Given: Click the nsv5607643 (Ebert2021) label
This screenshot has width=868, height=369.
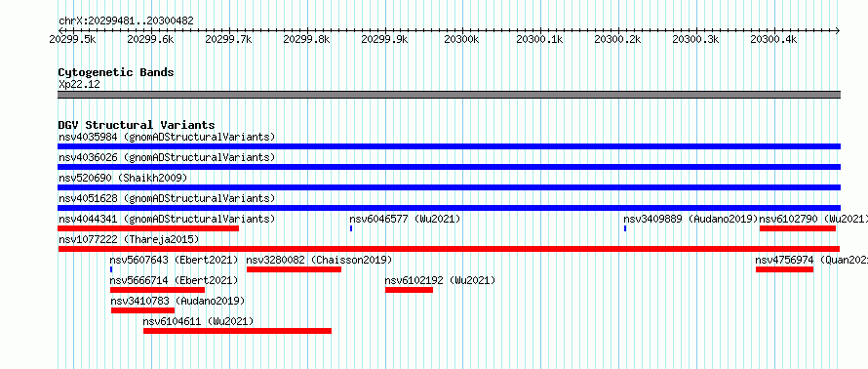Looking at the screenshot, I should (174, 260).
